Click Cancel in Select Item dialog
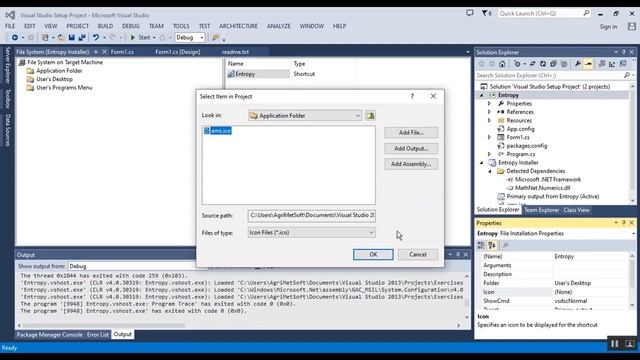This screenshot has height=360, width=640. (418, 254)
